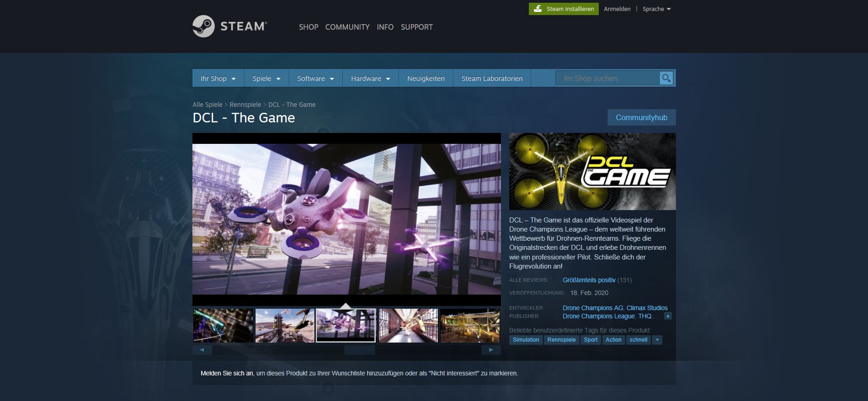Show more tags with plus button
This screenshot has height=401, width=868.
[657, 340]
